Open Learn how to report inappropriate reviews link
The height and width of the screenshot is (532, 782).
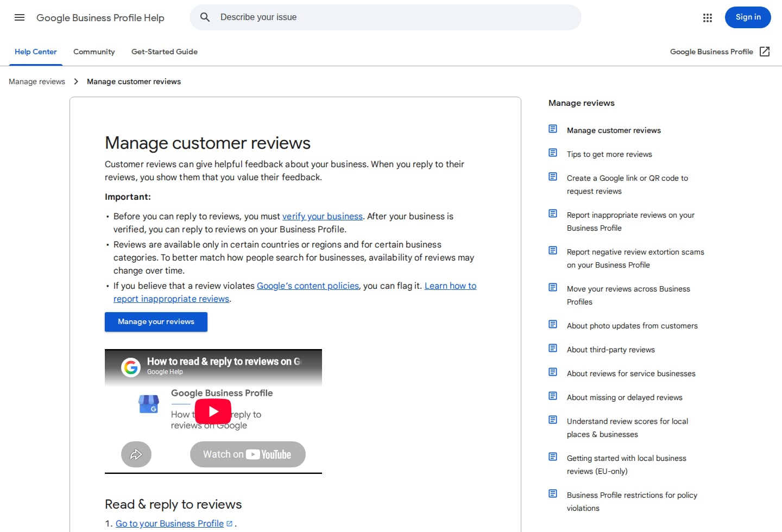point(295,292)
